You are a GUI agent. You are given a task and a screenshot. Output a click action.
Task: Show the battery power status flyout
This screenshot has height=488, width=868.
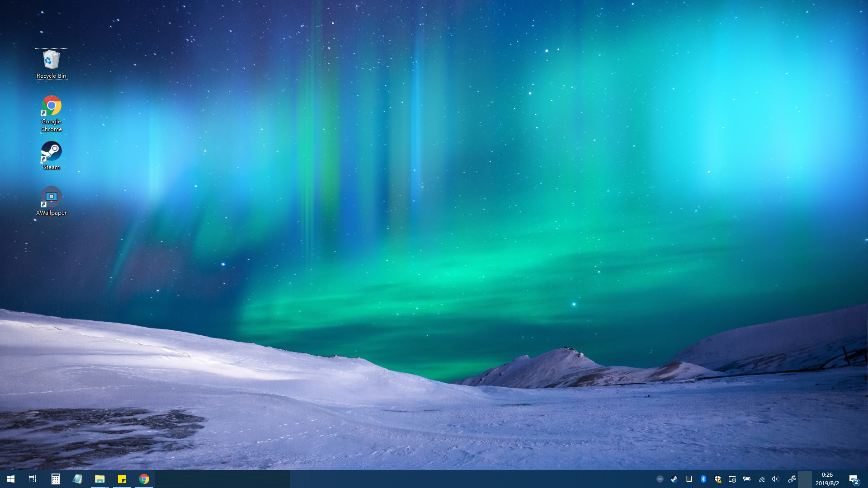click(747, 479)
